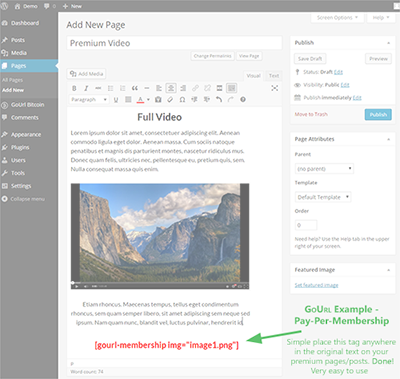The height and width of the screenshot is (379, 400).
Task: Insert a numbered list
Action: pos(122,88)
